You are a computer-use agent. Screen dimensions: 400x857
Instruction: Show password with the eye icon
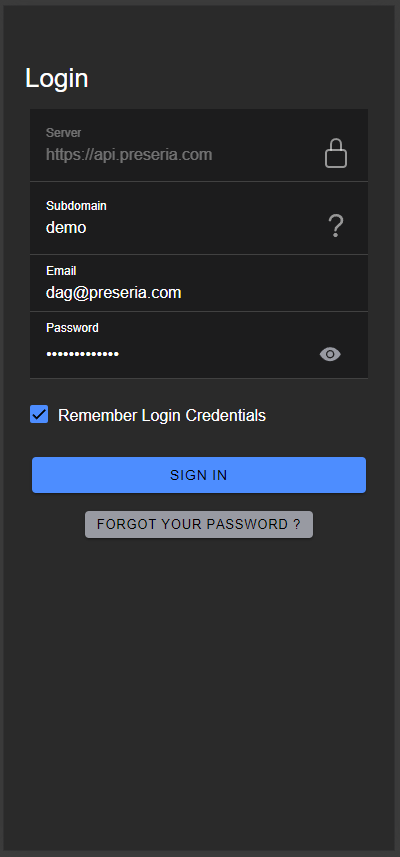point(330,354)
